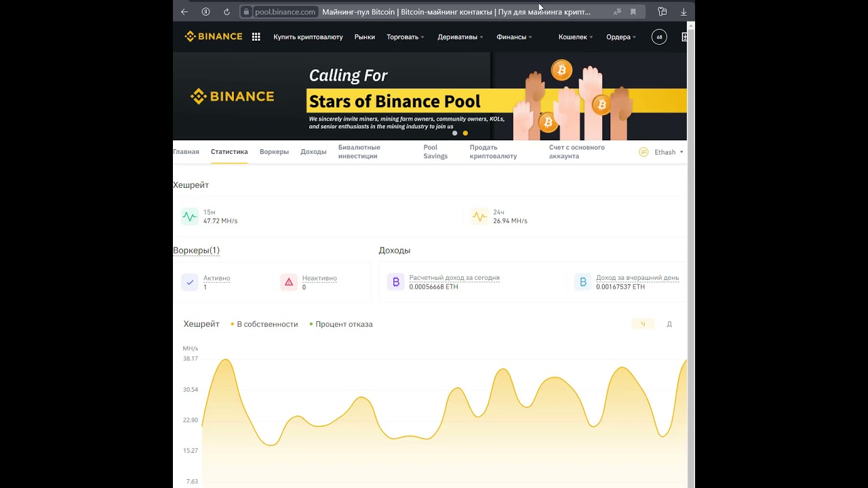
Task: Open the nine-dot apps grid menu
Action: coord(256,37)
